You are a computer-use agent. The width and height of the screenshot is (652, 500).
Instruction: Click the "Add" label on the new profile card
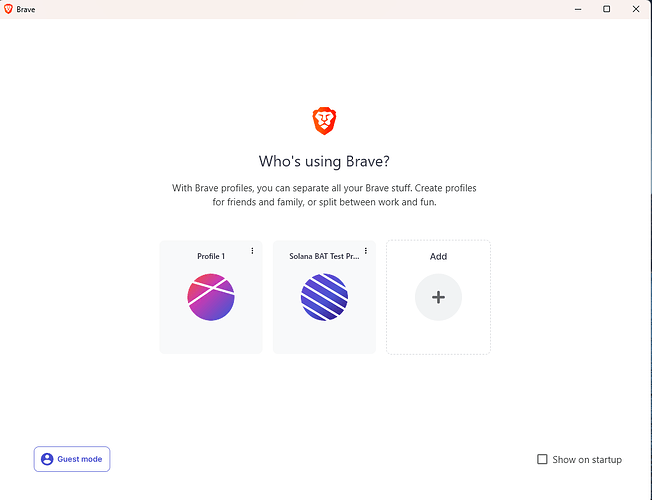pyautogui.click(x=438, y=257)
